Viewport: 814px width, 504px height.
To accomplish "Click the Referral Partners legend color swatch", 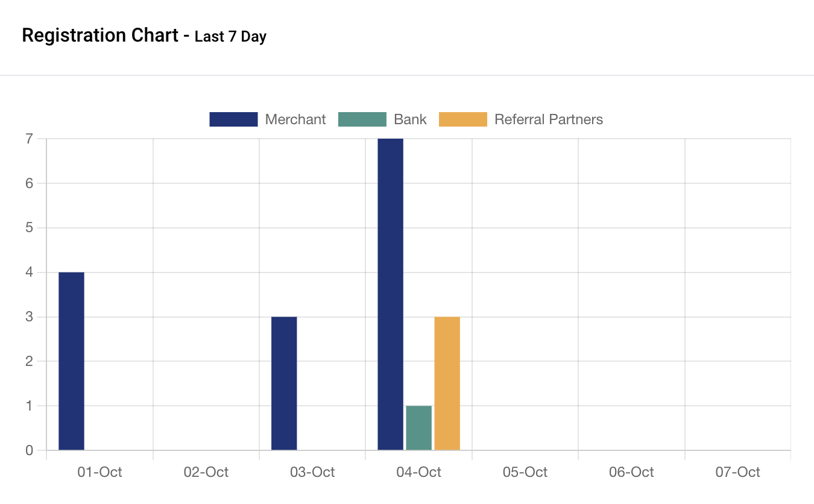I will [462, 119].
